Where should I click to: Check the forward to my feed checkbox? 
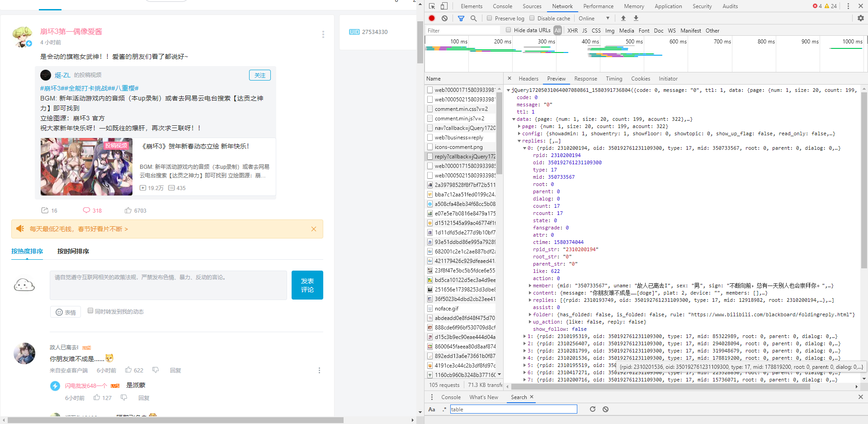(90, 310)
